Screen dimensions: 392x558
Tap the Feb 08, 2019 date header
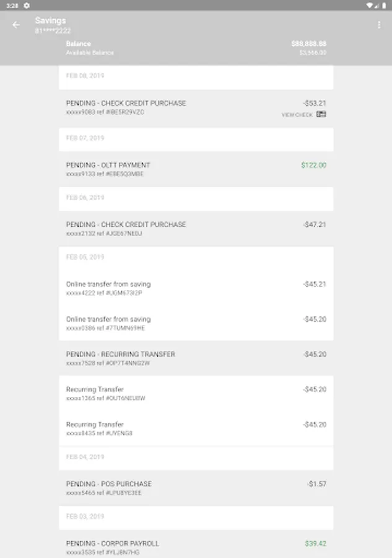click(x=85, y=76)
